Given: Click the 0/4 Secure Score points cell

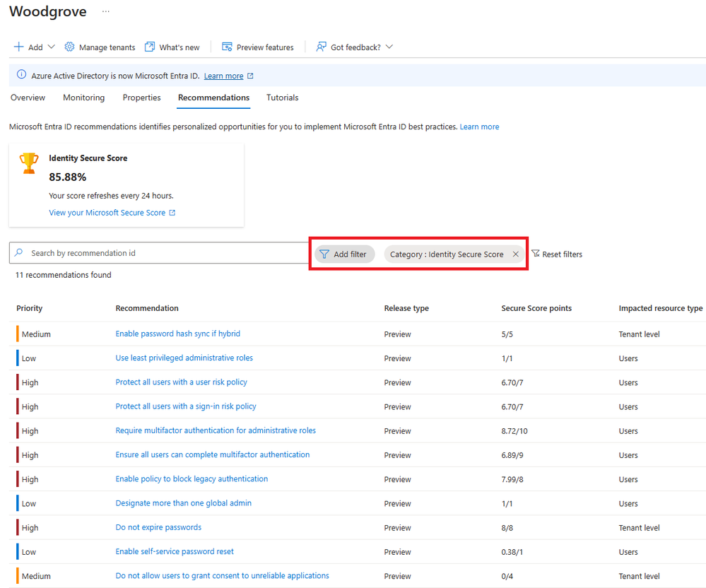Looking at the screenshot, I should pos(507,576).
